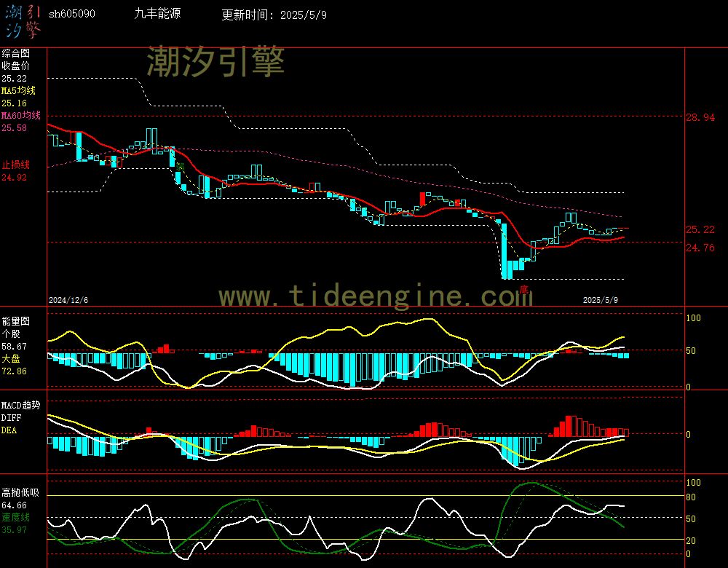Click the 25.22 value under 收盘价
This screenshot has height=568, width=728.
coord(15,79)
